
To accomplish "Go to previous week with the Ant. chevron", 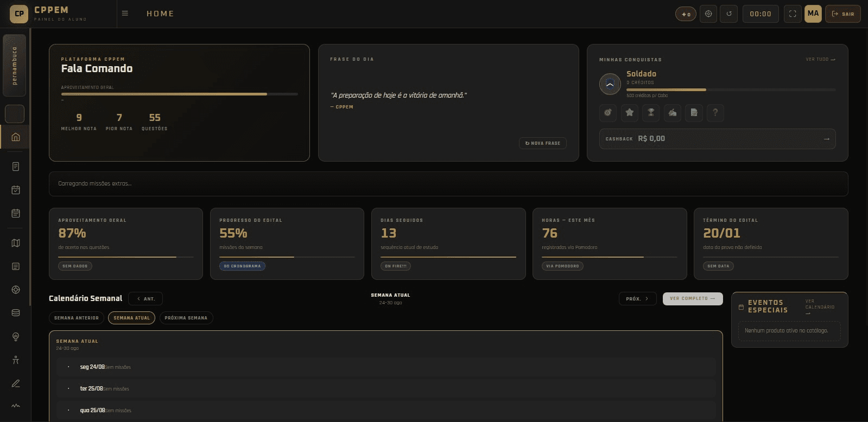I will (145, 299).
